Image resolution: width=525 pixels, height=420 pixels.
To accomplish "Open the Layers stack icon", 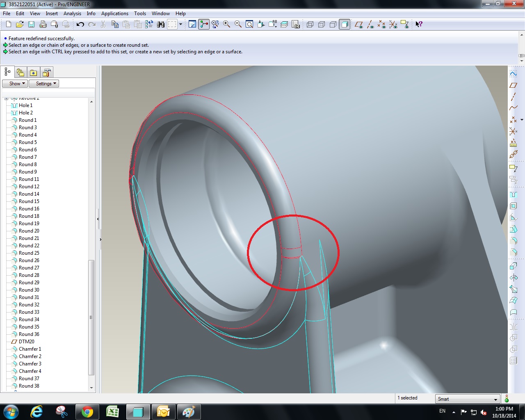I will tap(284, 25).
